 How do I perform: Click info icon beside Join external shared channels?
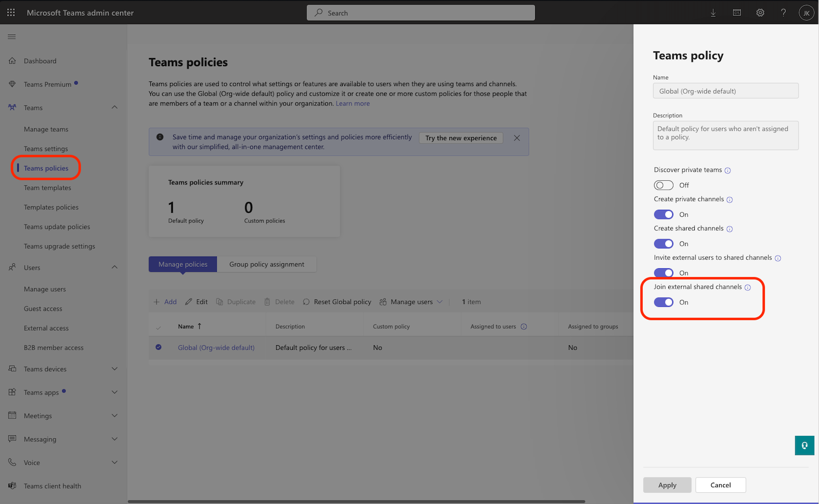tap(748, 288)
